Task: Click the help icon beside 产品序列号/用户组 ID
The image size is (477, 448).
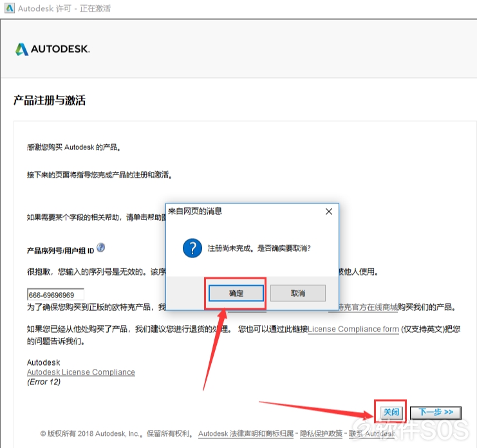Action: tap(100, 248)
